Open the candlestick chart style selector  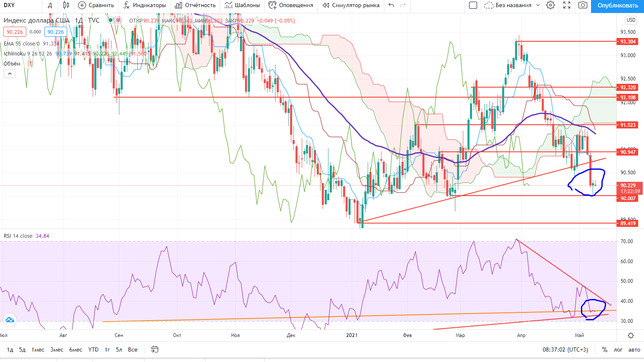pyautogui.click(x=66, y=5)
